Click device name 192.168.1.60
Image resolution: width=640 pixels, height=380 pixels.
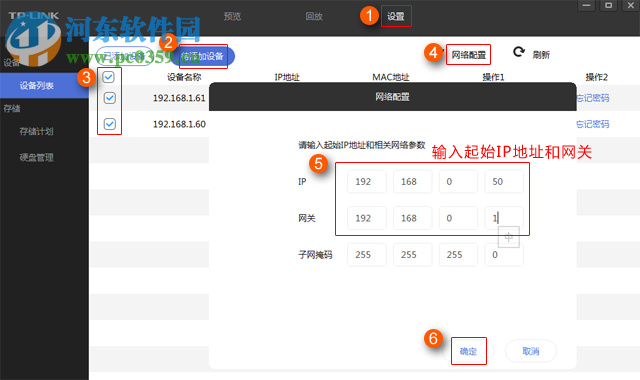pyautogui.click(x=179, y=124)
